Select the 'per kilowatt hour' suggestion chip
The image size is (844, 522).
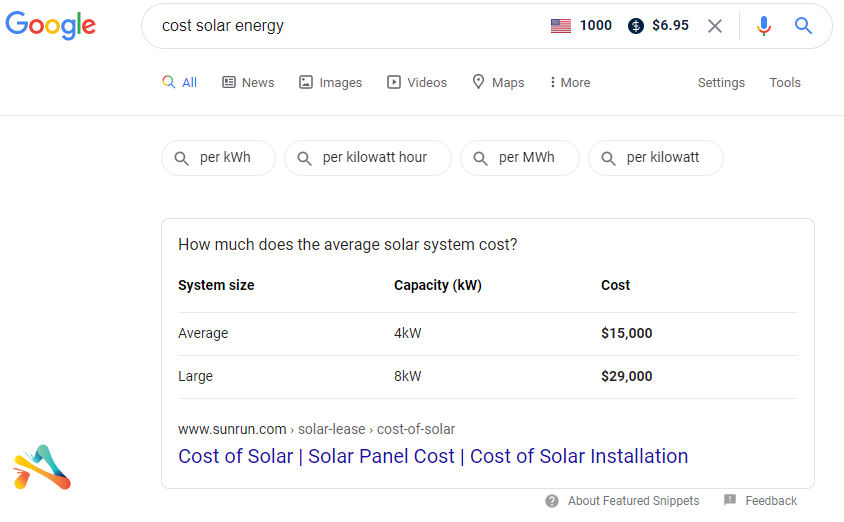(368, 158)
